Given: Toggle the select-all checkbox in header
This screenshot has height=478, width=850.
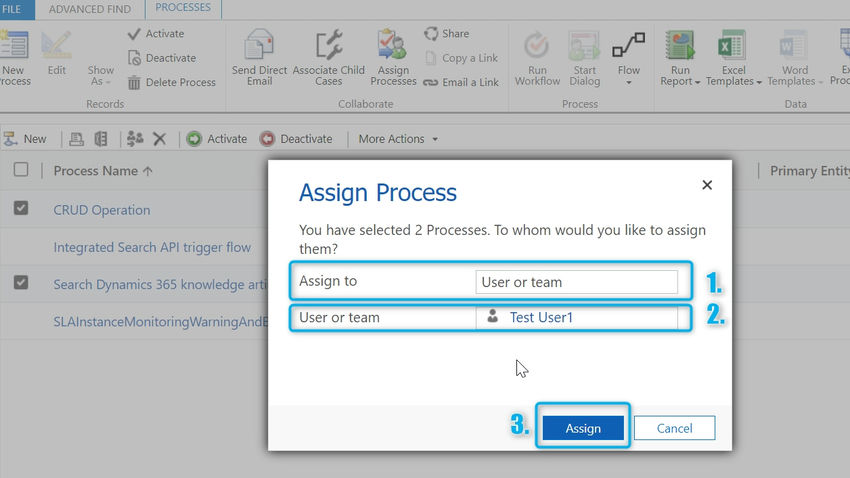Looking at the screenshot, I should [x=21, y=170].
